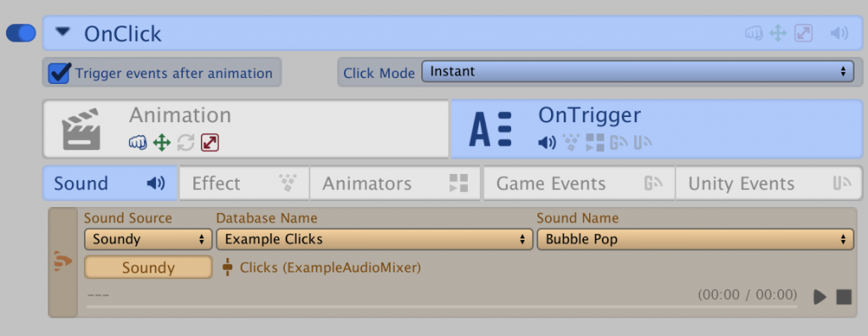Click the speaker icon in OnClick header
868x336 pixels.
coord(839,33)
